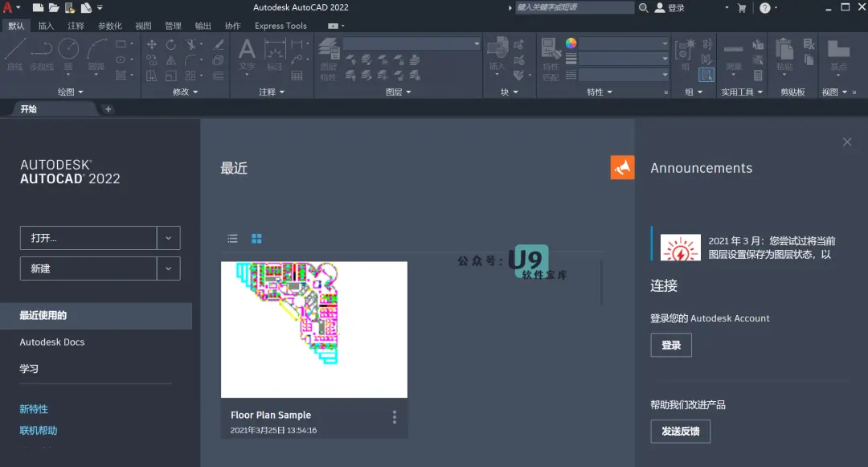Open the Insert (插入) ribbon tab
The image size is (868, 467).
pyautogui.click(x=46, y=26)
